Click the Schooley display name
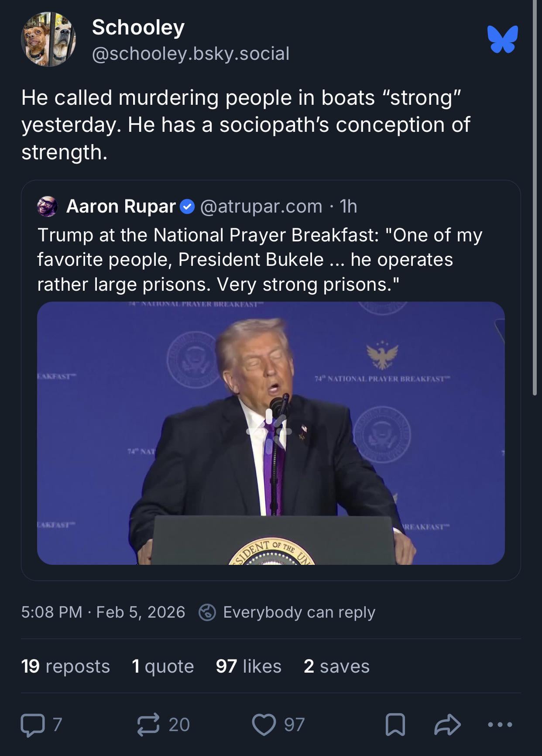Image resolution: width=542 pixels, height=756 pixels. point(138,27)
